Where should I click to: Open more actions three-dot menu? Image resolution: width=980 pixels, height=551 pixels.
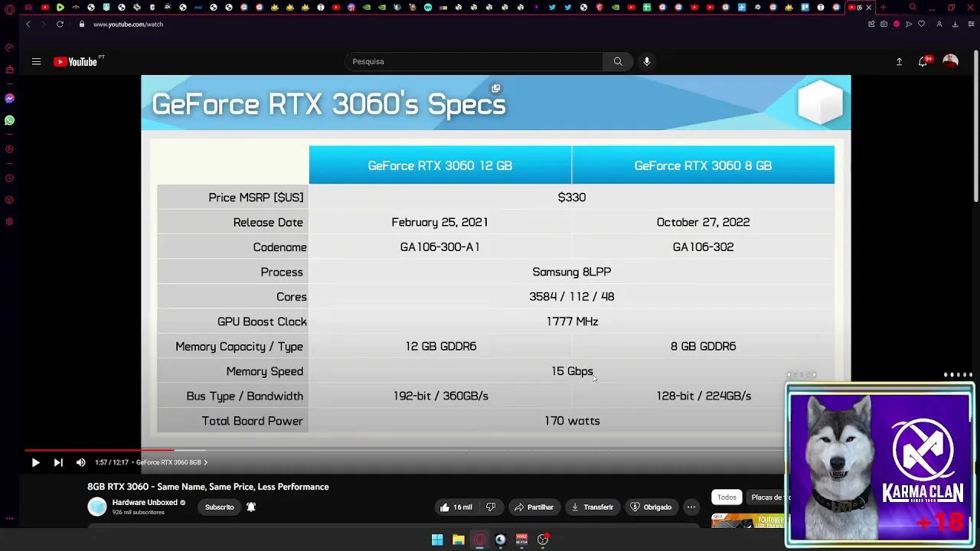pyautogui.click(x=691, y=507)
